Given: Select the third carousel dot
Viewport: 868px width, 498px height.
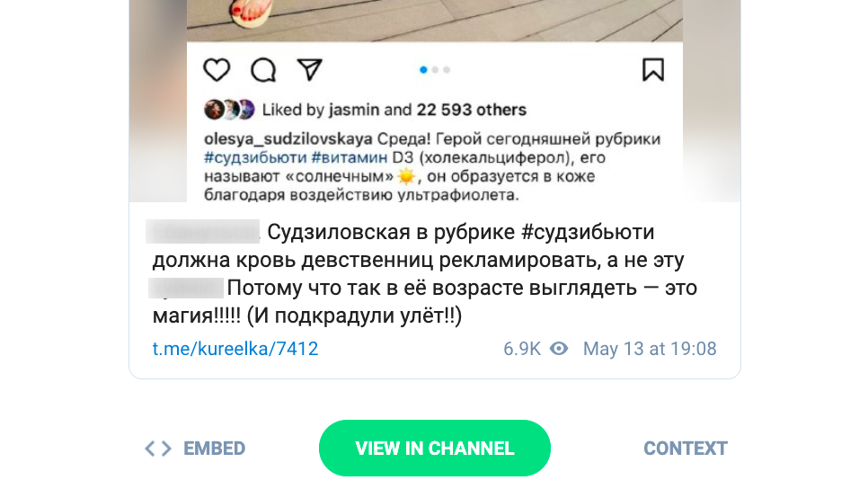Looking at the screenshot, I should (x=447, y=70).
